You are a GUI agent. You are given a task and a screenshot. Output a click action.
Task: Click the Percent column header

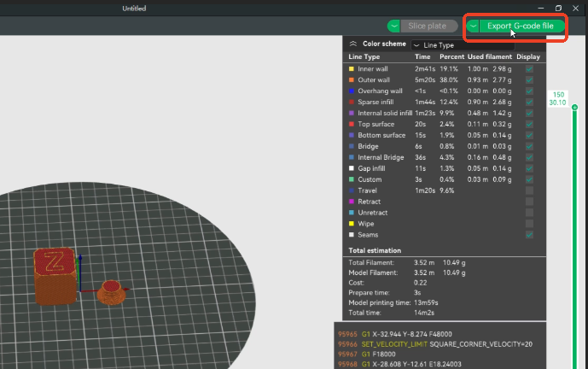click(x=451, y=56)
